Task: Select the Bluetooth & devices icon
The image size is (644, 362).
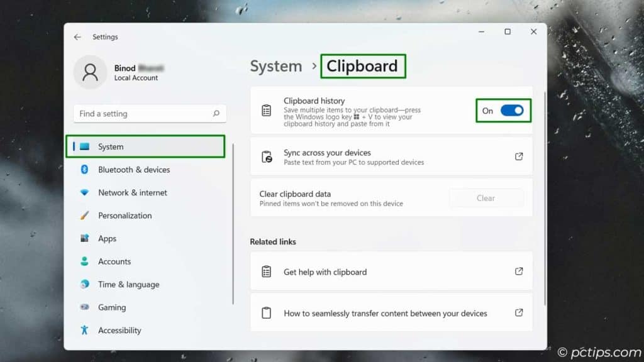Action: coord(84,170)
